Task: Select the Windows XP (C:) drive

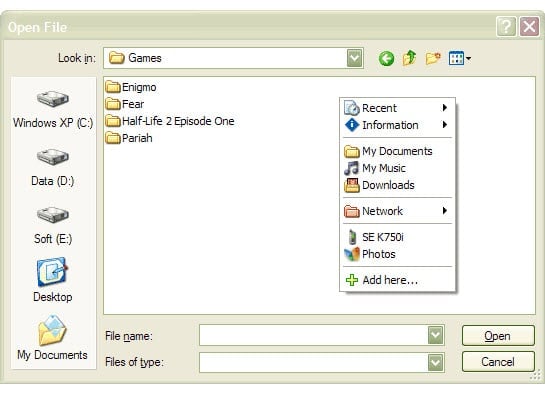Action: [53, 110]
